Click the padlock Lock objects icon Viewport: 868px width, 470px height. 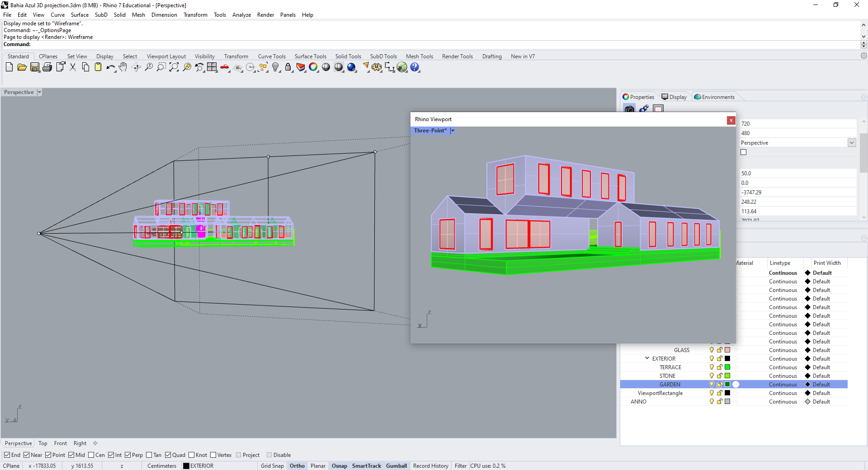click(288, 67)
